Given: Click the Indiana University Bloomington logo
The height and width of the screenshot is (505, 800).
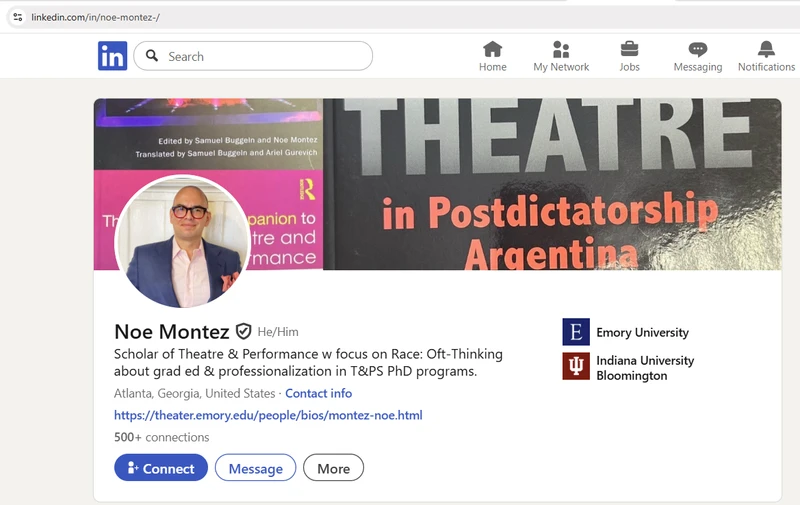Looking at the screenshot, I should 576,367.
